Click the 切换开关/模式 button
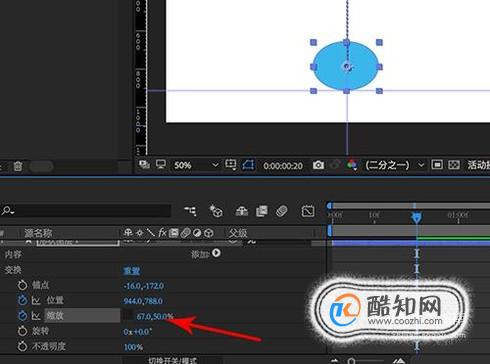This screenshot has height=364, width=490. (172, 360)
